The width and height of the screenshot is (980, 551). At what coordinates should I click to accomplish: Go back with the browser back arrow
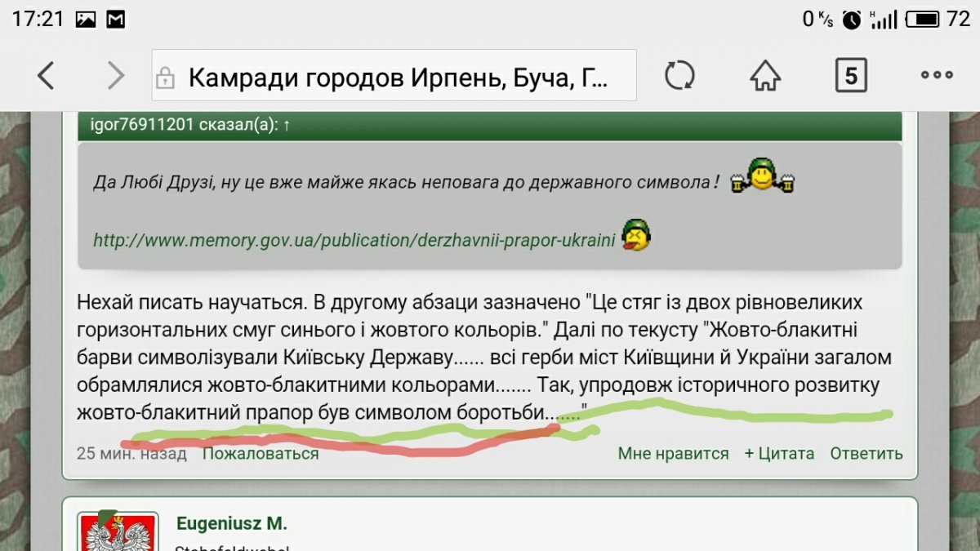pyautogui.click(x=47, y=76)
